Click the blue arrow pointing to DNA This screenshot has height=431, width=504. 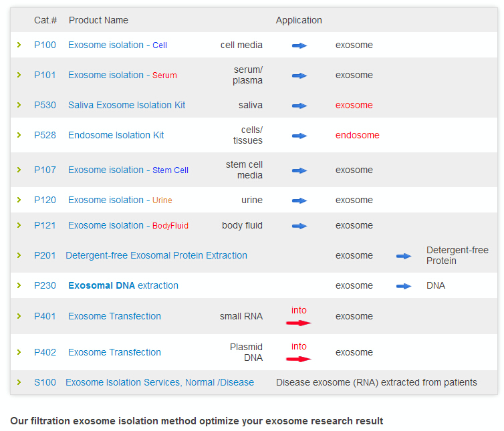[404, 286]
